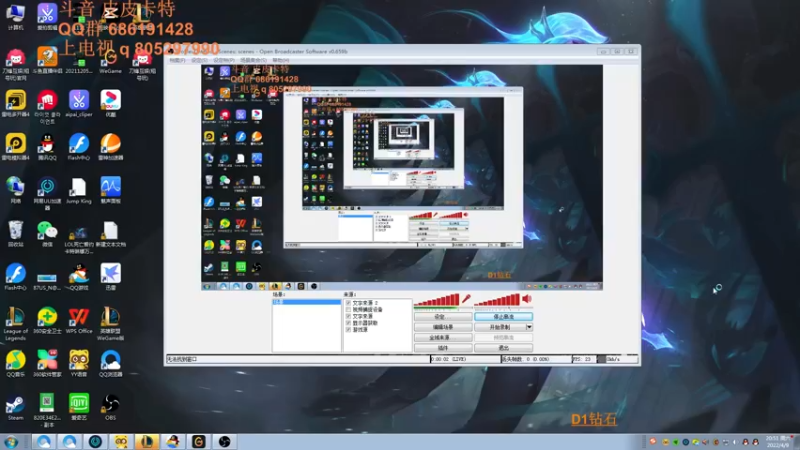800x450 pixels.
Task: Open the 360安全卫士 desktop shortcut
Action: pyautogui.click(x=47, y=320)
